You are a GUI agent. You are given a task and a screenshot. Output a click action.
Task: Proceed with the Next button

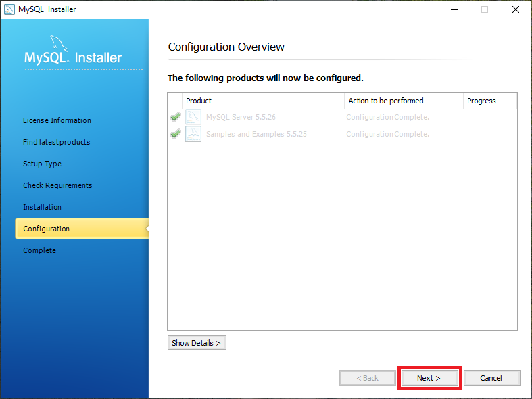coord(429,378)
